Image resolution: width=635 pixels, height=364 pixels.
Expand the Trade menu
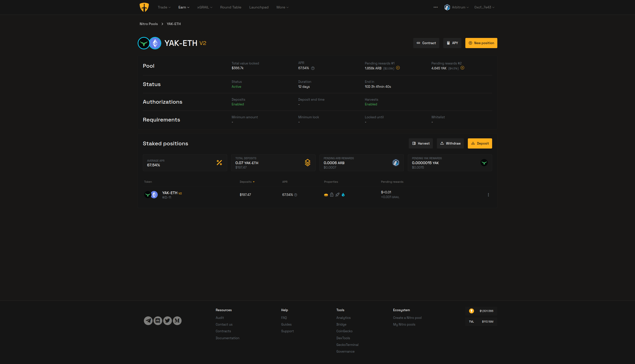click(164, 7)
